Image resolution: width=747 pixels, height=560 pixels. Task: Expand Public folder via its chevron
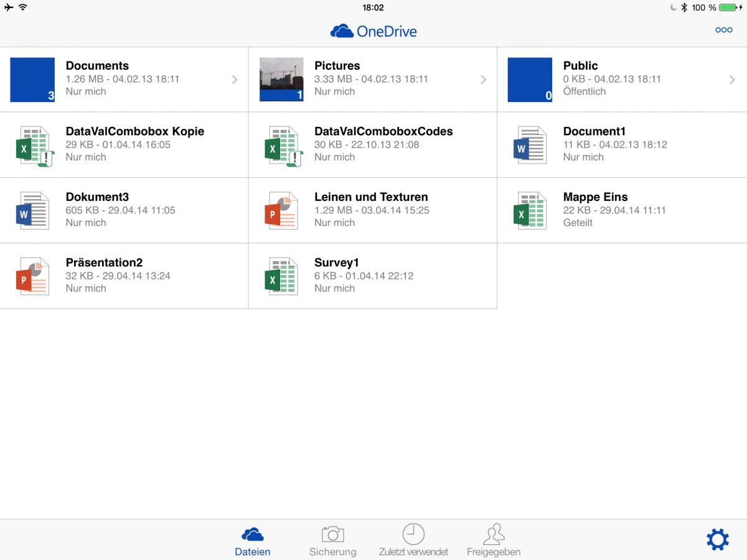(732, 80)
